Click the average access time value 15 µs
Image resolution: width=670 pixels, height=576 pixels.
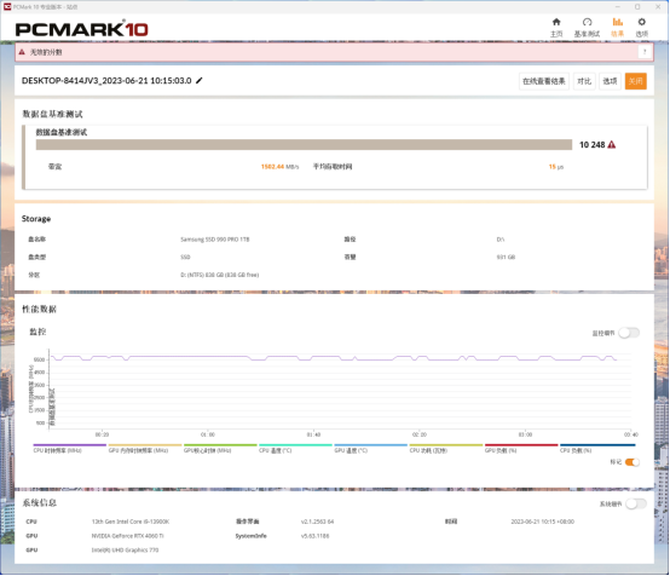(556, 167)
